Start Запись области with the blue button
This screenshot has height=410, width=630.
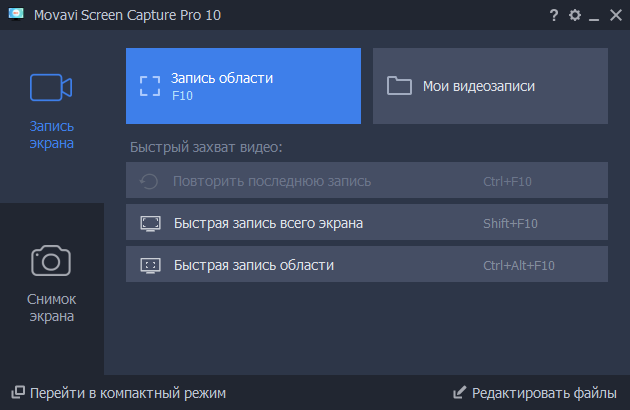point(243,86)
